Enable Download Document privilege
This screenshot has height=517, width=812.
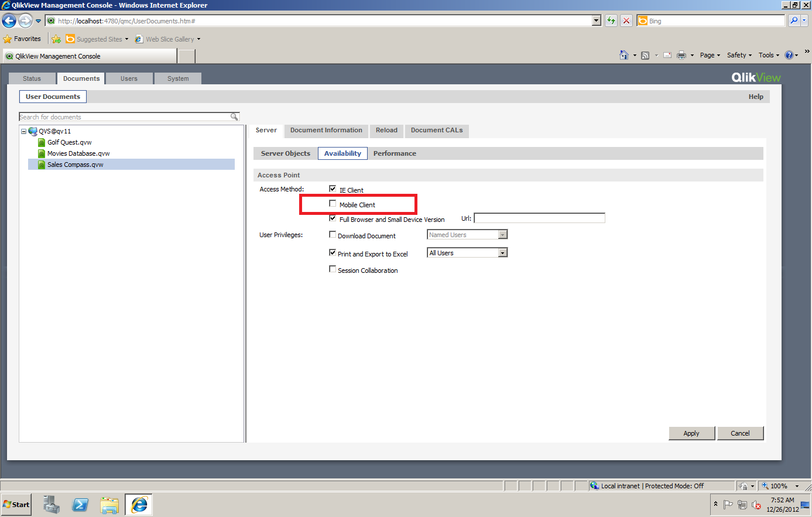coord(333,234)
